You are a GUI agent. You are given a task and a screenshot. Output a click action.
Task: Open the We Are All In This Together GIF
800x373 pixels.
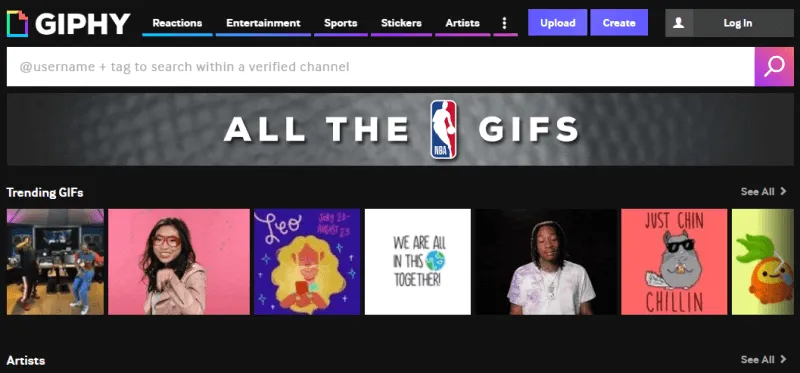(x=418, y=262)
